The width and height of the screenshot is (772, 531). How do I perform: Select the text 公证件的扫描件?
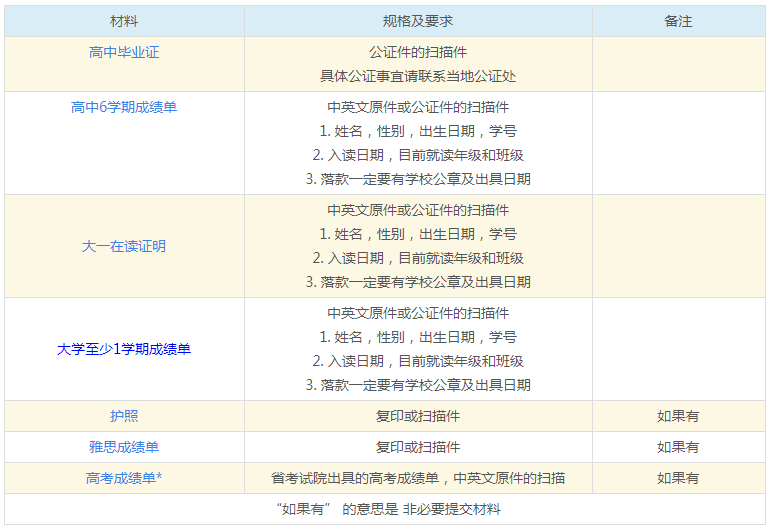point(418,52)
